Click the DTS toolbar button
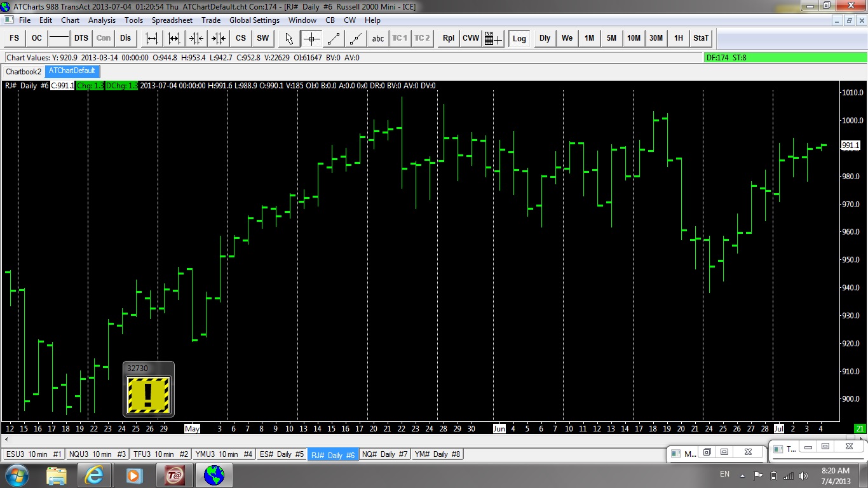The image size is (868, 488). (81, 38)
